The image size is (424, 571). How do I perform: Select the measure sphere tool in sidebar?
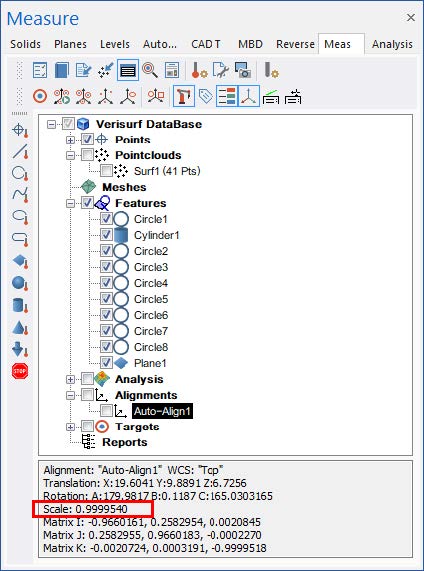[20, 283]
